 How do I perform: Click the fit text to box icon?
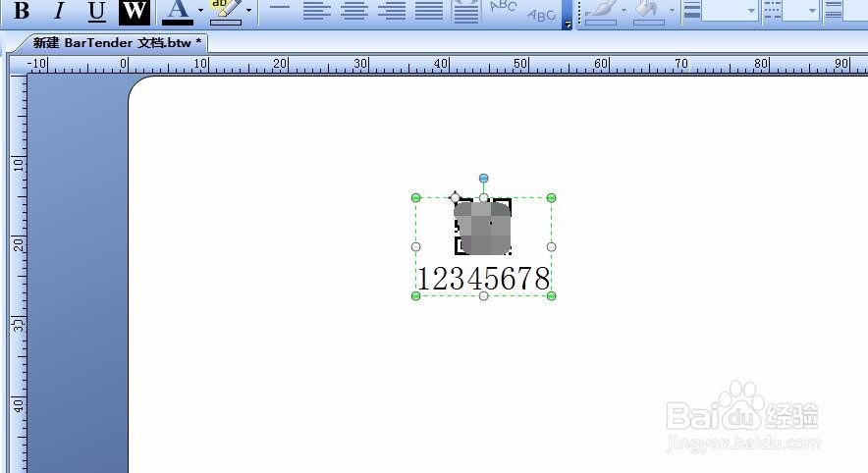pos(466,11)
